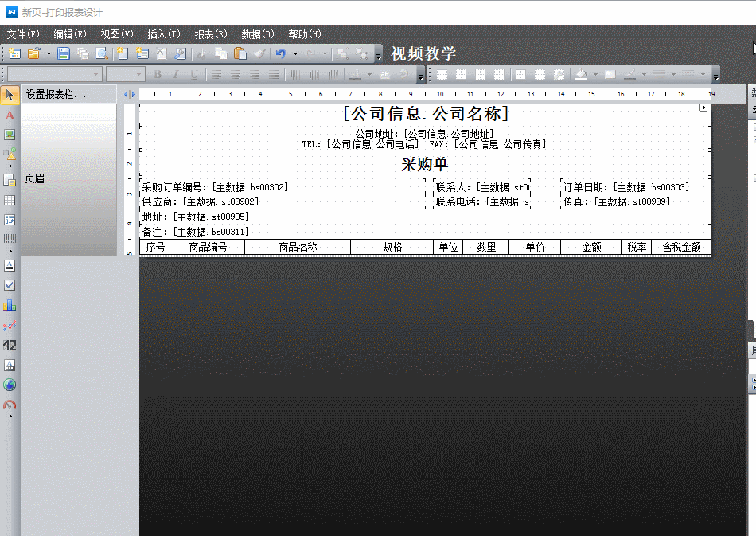Select the globe map tool
This screenshot has height=536, width=756.
coord(10,385)
